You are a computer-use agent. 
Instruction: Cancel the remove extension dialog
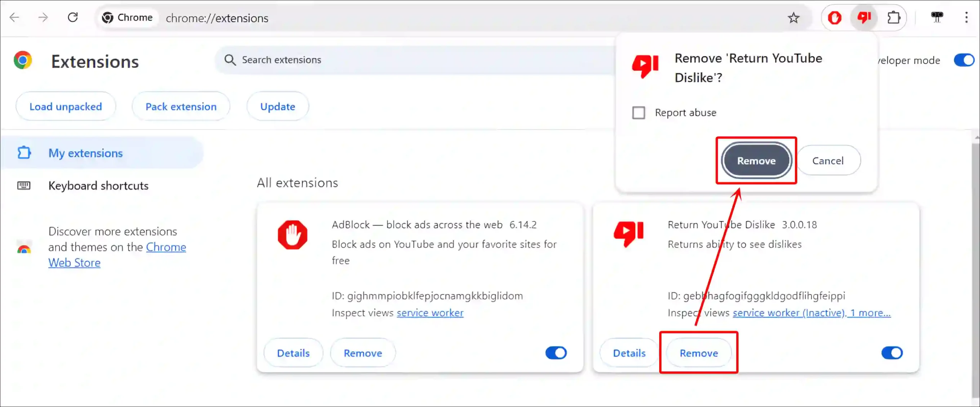pyautogui.click(x=828, y=160)
